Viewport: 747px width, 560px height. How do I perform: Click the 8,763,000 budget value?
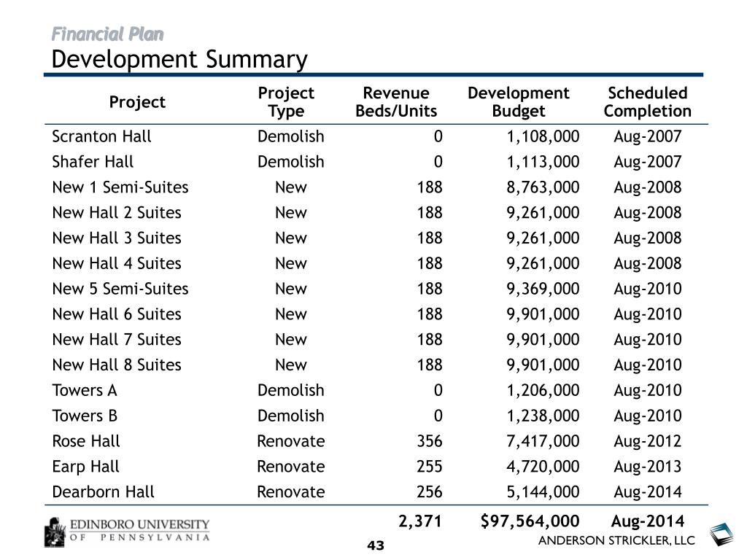coord(543,187)
